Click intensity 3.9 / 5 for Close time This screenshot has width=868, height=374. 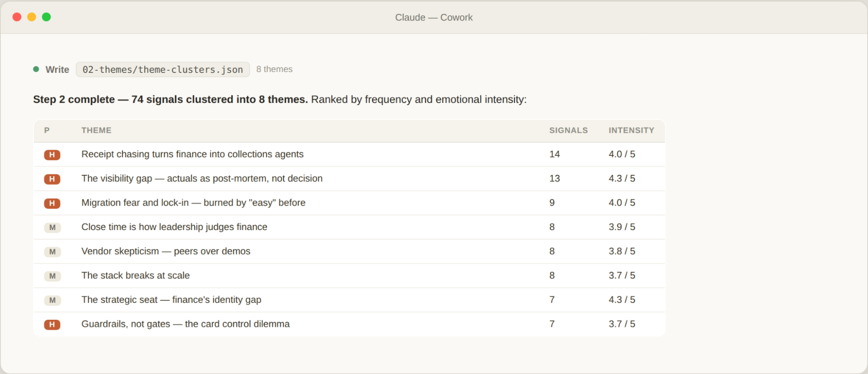click(x=622, y=227)
